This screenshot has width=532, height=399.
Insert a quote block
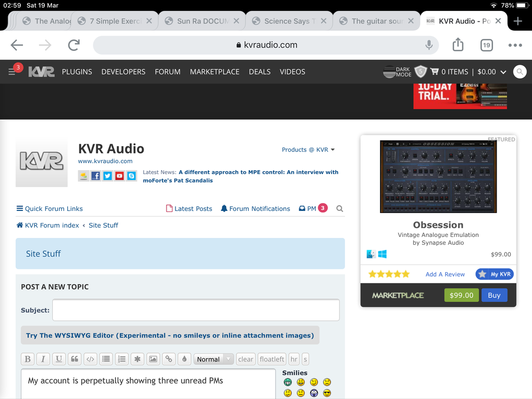(74, 359)
